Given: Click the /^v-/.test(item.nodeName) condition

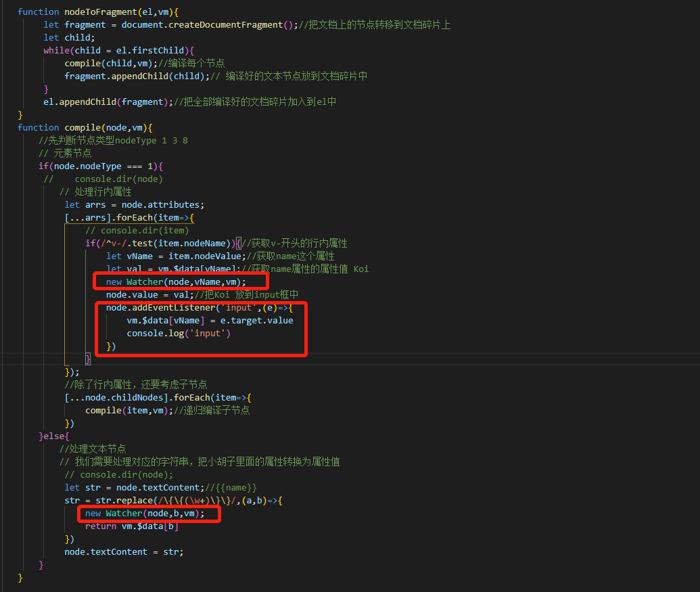Looking at the screenshot, I should (x=166, y=244).
